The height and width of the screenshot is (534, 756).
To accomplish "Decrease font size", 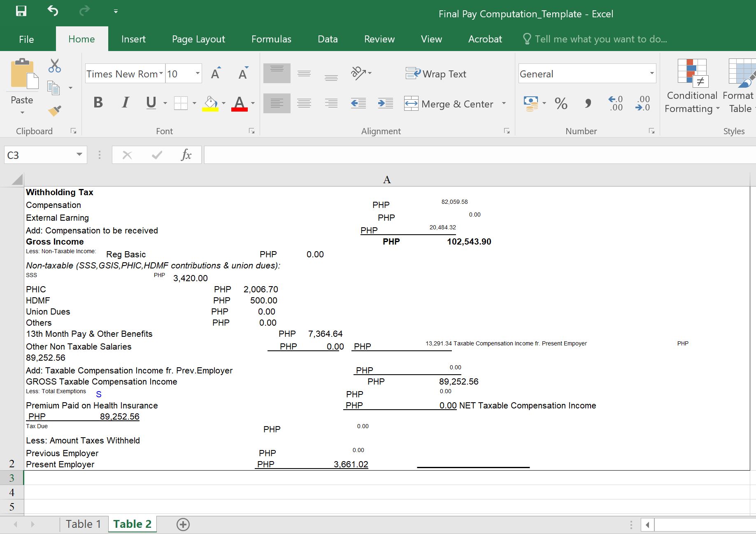I will (243, 73).
